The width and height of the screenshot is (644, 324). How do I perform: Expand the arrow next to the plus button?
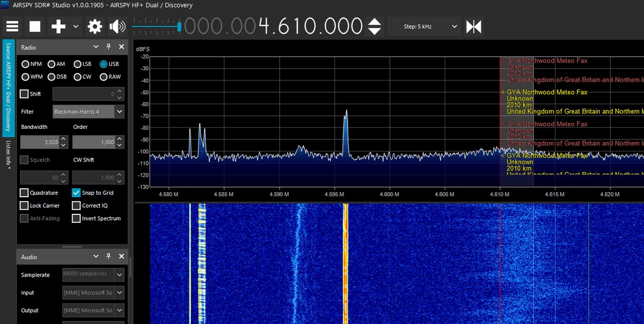tap(76, 26)
